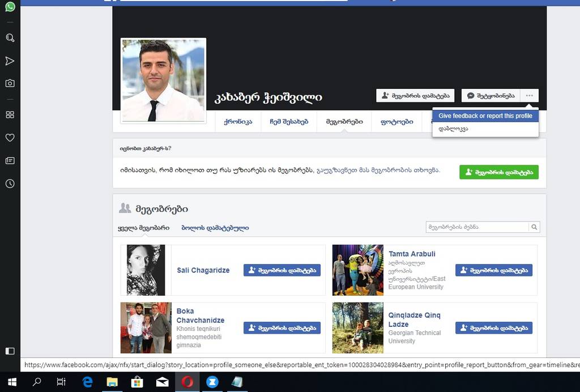Choose დაბლოკვა option in the dropdown menu
580x392 pixels.
pyautogui.click(x=485, y=129)
